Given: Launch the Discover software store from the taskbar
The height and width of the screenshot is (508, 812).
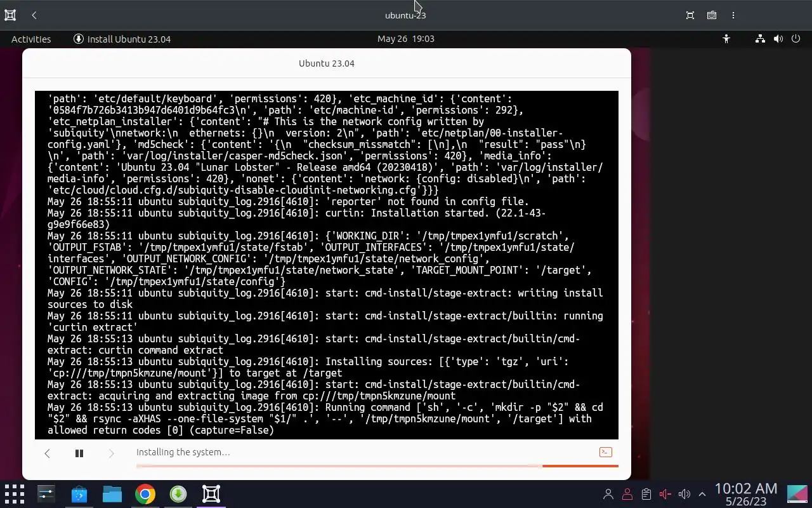Looking at the screenshot, I should click(79, 494).
